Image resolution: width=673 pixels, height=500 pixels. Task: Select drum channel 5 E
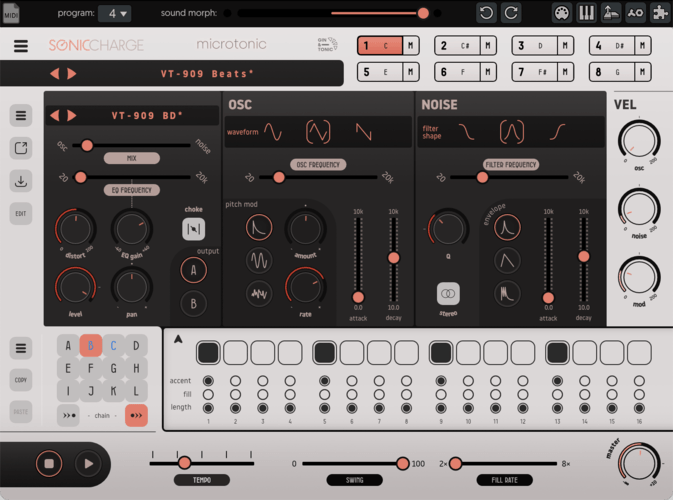point(380,72)
